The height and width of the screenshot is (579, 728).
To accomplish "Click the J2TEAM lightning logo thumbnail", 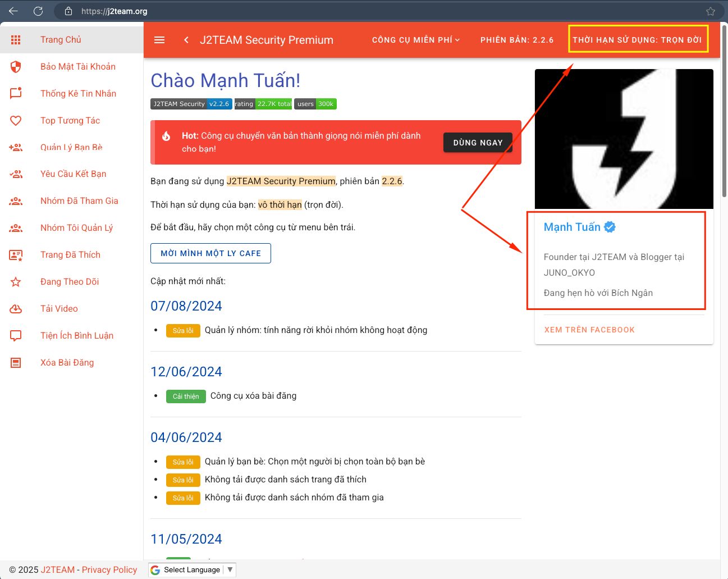I will [624, 139].
